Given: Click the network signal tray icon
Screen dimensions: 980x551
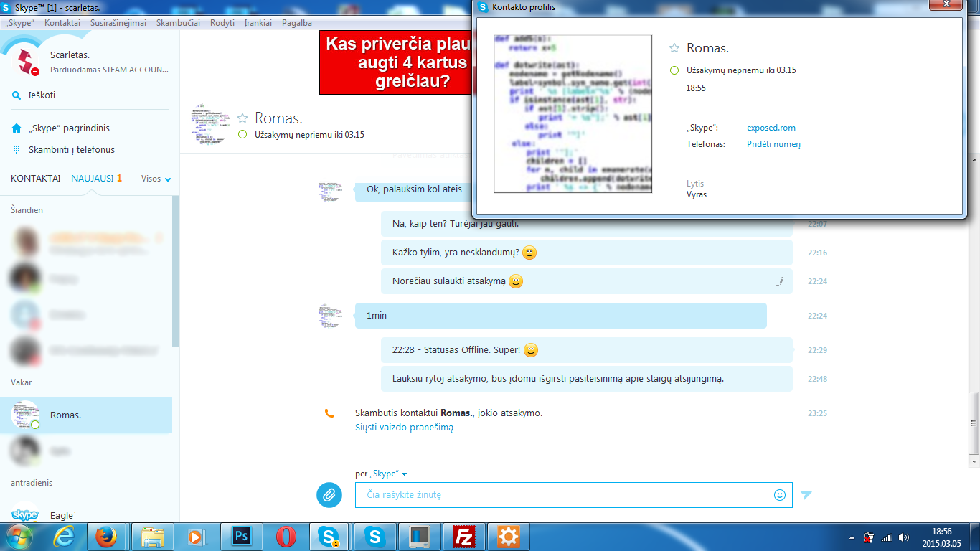Looking at the screenshot, I should point(886,537).
